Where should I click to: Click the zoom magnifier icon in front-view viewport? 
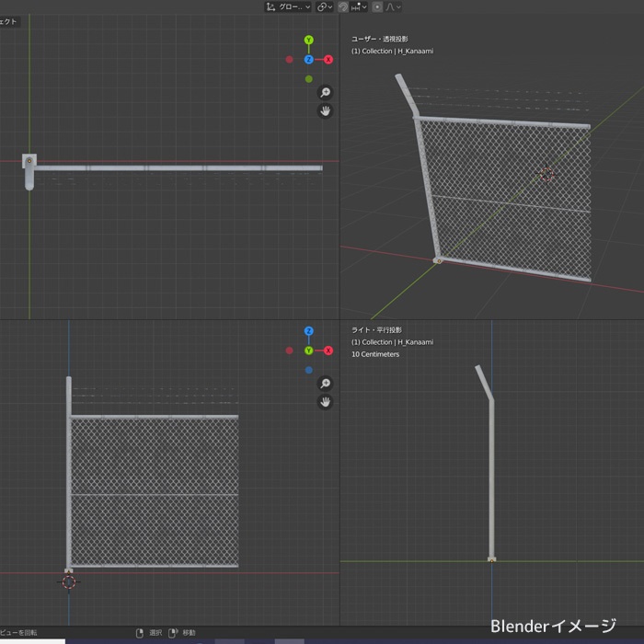(325, 384)
